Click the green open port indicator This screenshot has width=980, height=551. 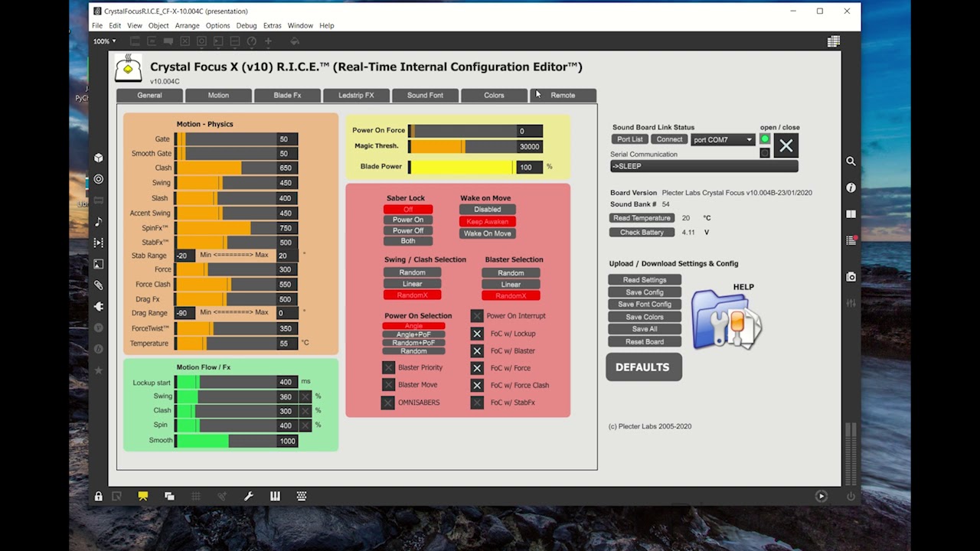coord(764,139)
